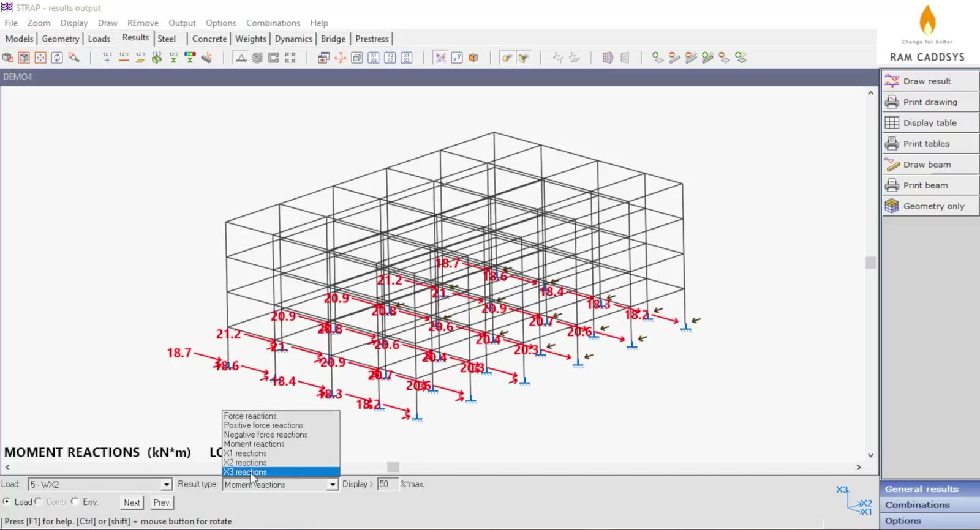Open the Load case 5 - WX2 dropdown
The width and height of the screenshot is (980, 530).
[166, 485]
